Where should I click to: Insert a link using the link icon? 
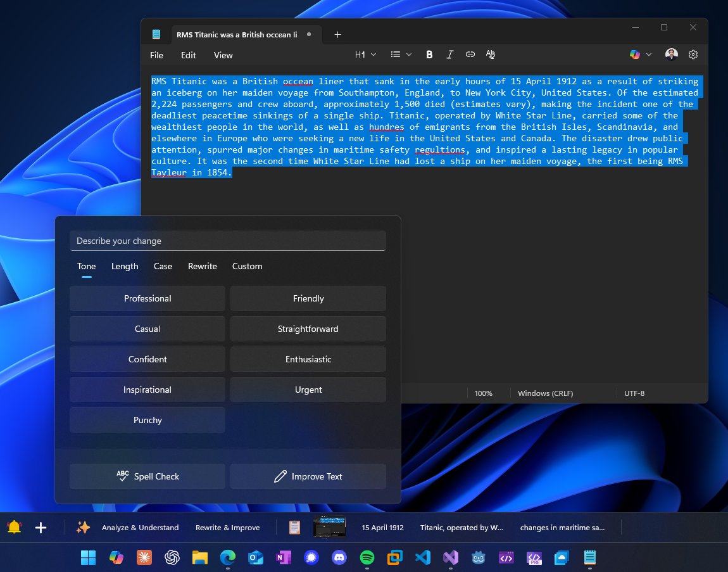[470, 55]
